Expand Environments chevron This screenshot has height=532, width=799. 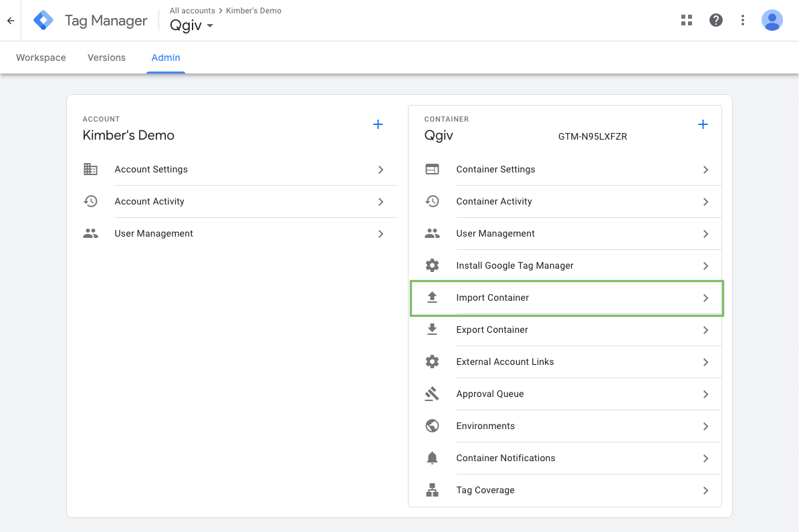706,426
